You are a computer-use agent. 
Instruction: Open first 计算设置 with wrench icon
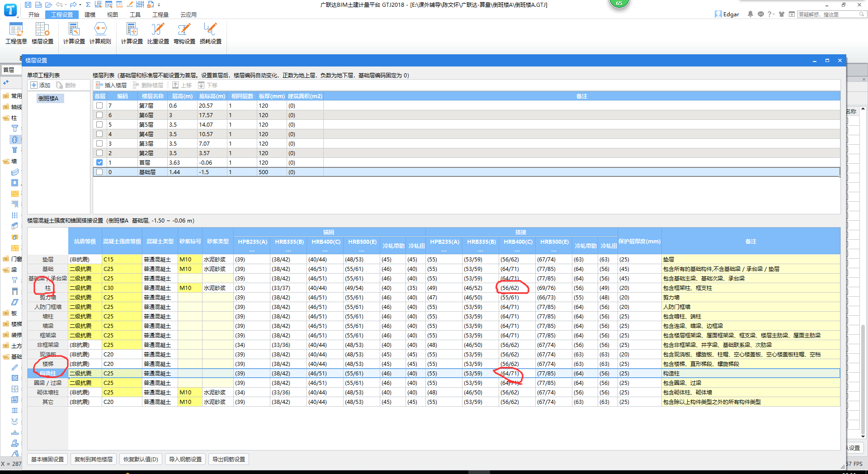(x=74, y=33)
